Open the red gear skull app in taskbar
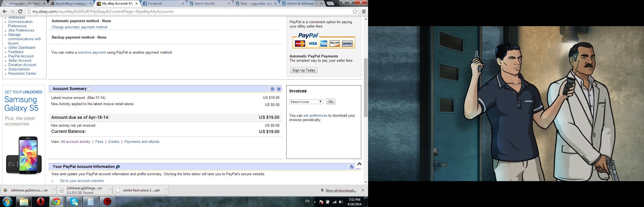Viewport: 644px width, 207px height. (108, 202)
